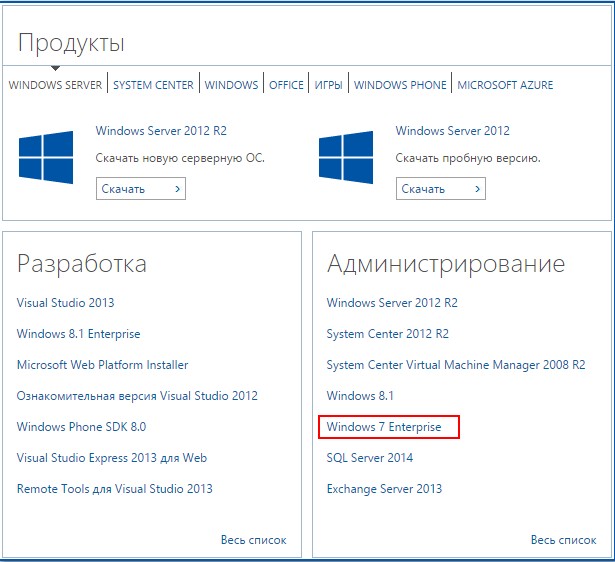Click Скачать button for Windows Server 2012 R2
This screenshot has width=615, height=562.
click(141, 189)
